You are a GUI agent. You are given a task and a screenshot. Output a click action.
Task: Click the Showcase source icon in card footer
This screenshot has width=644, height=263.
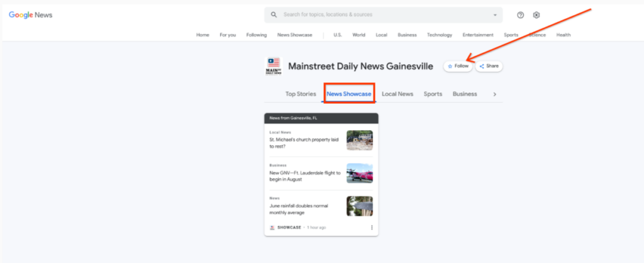pos(272,227)
